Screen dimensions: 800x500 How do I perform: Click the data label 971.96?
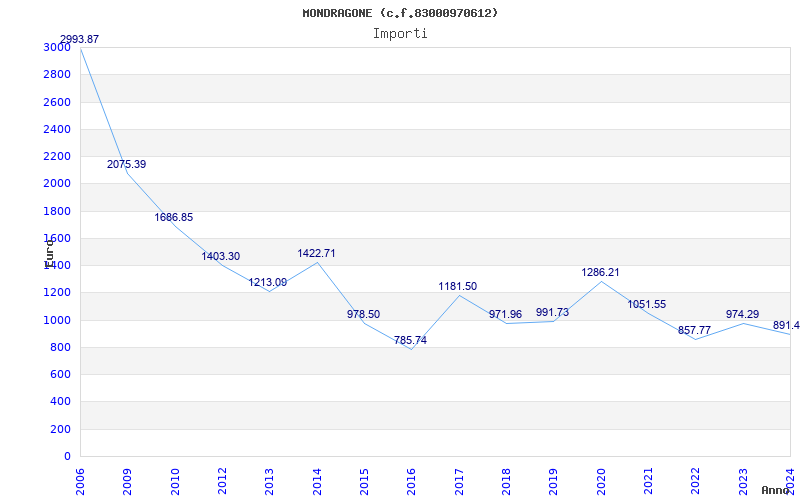coord(505,314)
